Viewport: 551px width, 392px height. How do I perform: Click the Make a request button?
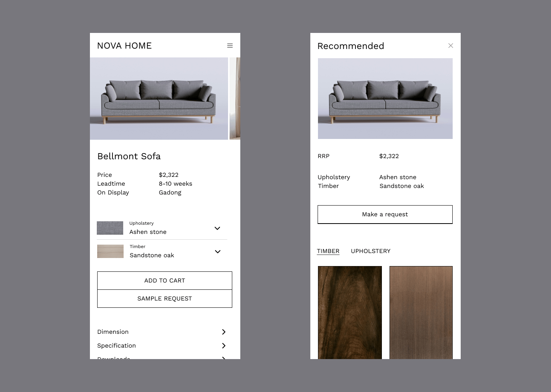(x=385, y=214)
